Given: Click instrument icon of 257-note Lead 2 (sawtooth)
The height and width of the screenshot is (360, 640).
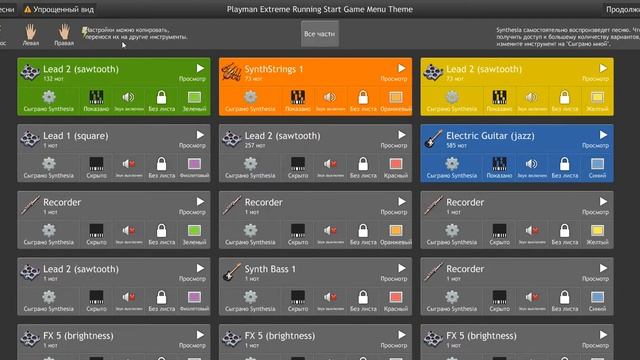Looking at the screenshot, I should point(231,139).
